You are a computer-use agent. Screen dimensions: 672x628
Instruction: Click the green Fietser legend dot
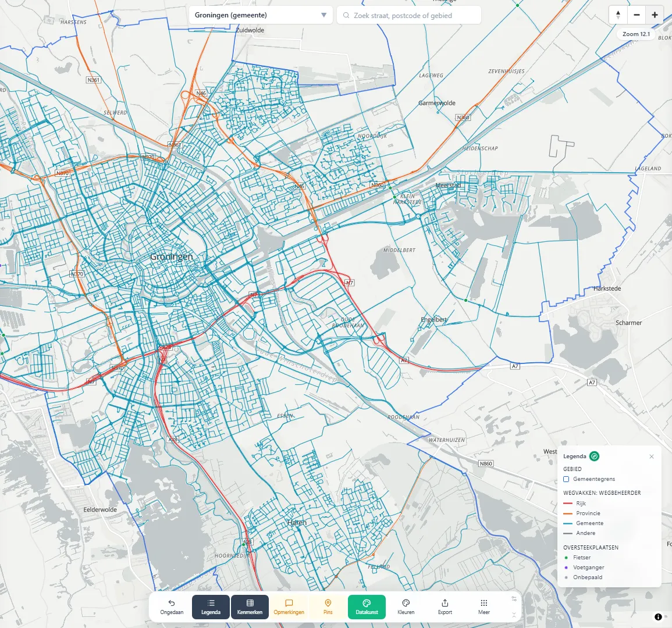click(x=566, y=558)
